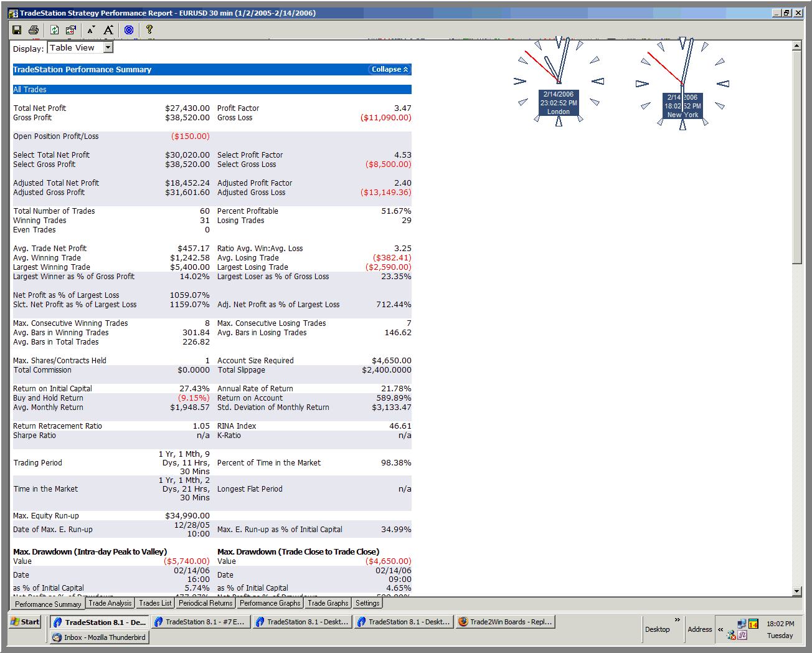Viewport: 812px width, 653px height.
Task: Click the Profit Factor value 3.47
Action: point(402,108)
